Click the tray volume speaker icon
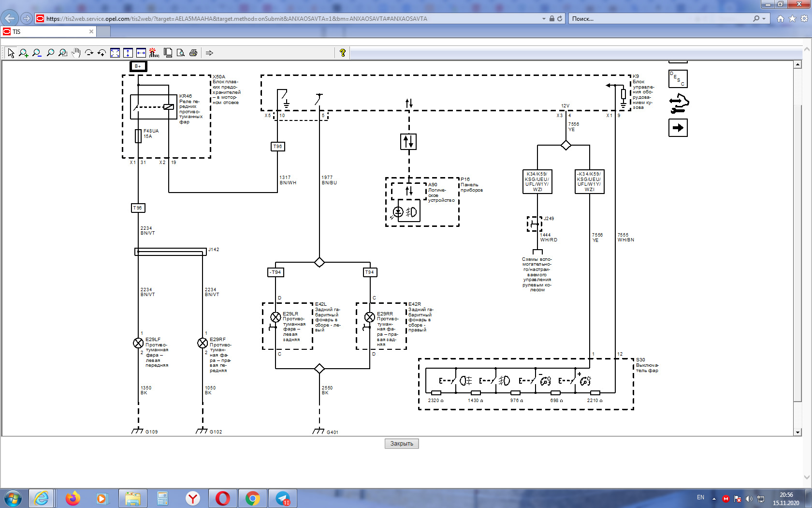812x508 pixels. click(x=749, y=499)
